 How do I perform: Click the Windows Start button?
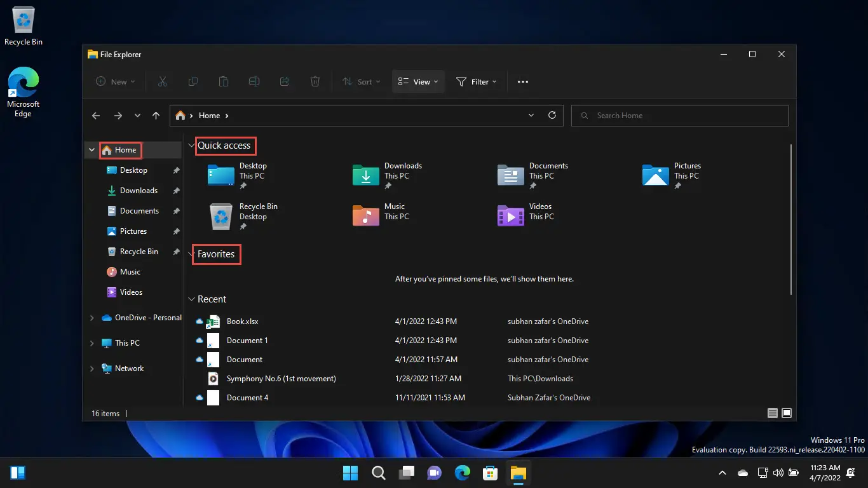(x=351, y=473)
